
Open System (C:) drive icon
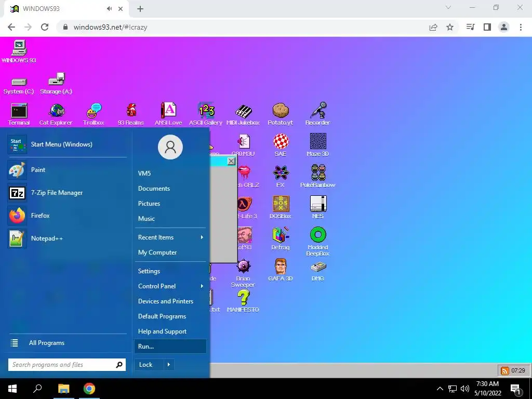19,86
